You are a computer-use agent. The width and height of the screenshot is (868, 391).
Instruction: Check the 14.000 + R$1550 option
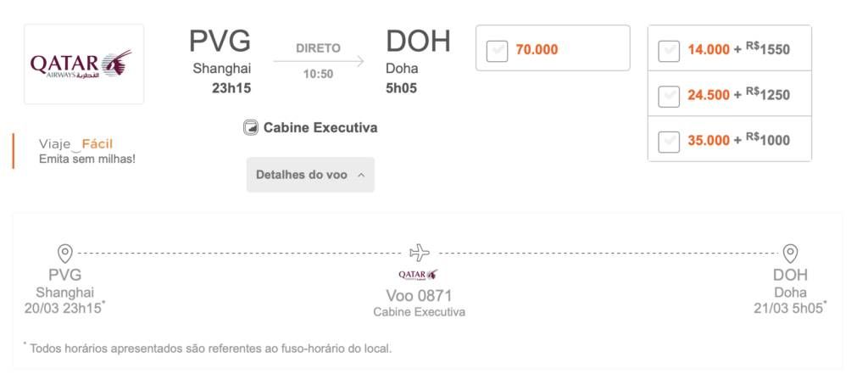(669, 52)
